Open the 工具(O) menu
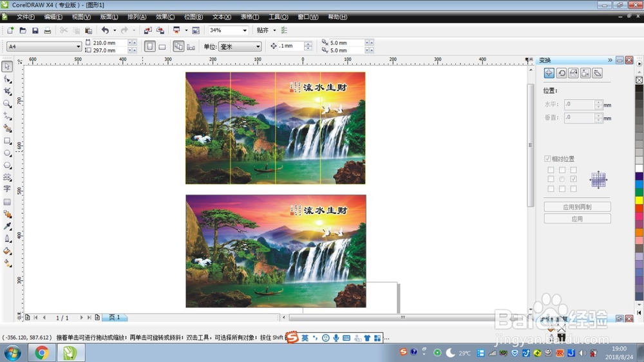This screenshot has height=362, width=644. click(x=278, y=17)
